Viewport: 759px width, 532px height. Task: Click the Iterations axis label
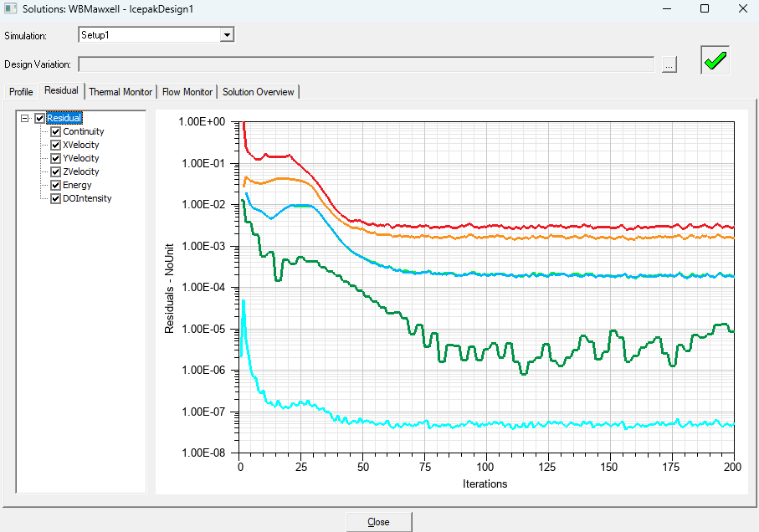click(485, 484)
